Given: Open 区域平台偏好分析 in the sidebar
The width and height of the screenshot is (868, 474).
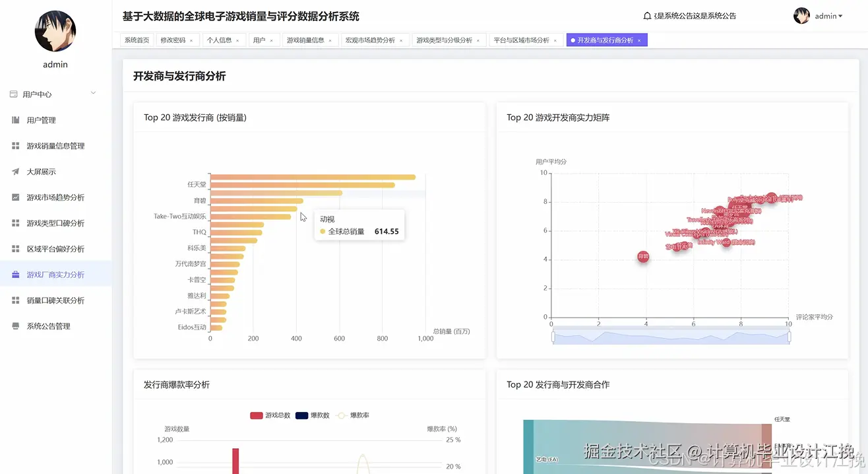Looking at the screenshot, I should [x=56, y=249].
